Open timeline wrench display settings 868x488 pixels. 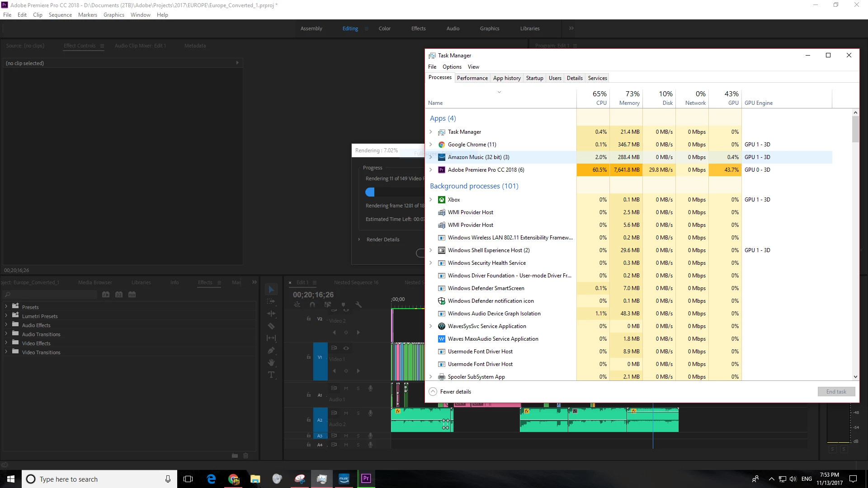coord(359,305)
